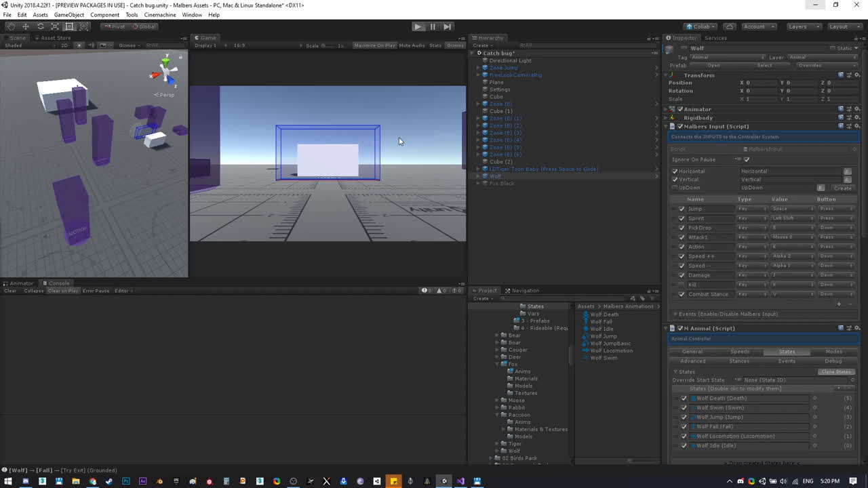Select the Hand tool in the toolbar

tap(11, 26)
